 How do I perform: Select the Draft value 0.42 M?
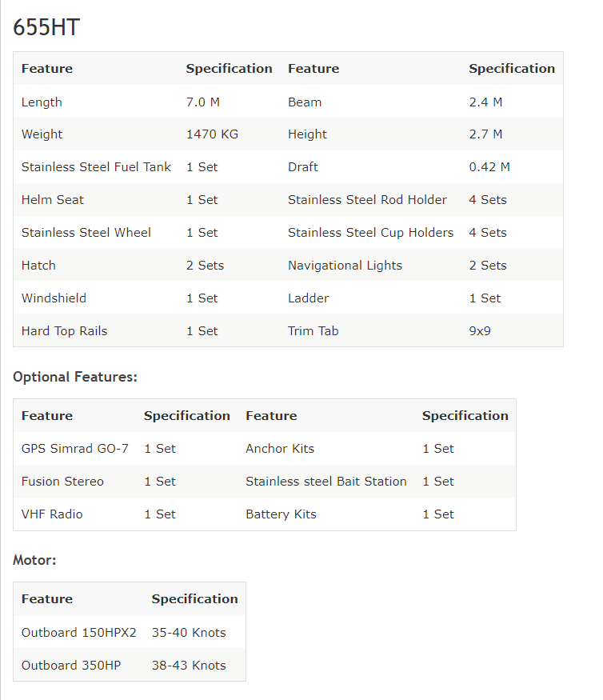(489, 167)
